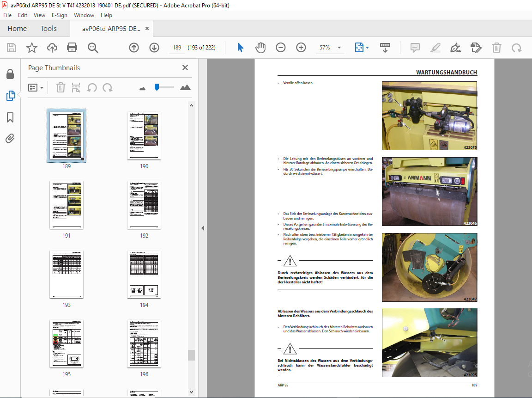Click the toolbar Delete trash icon
Viewport: 532px width, 398px height.
pos(496,48)
